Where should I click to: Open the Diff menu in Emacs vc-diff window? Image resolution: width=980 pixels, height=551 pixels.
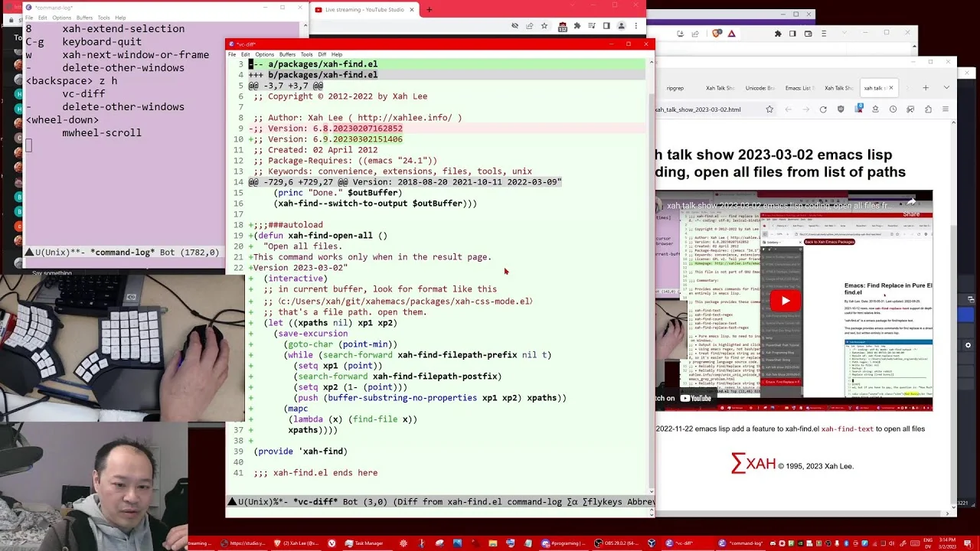[x=322, y=54]
